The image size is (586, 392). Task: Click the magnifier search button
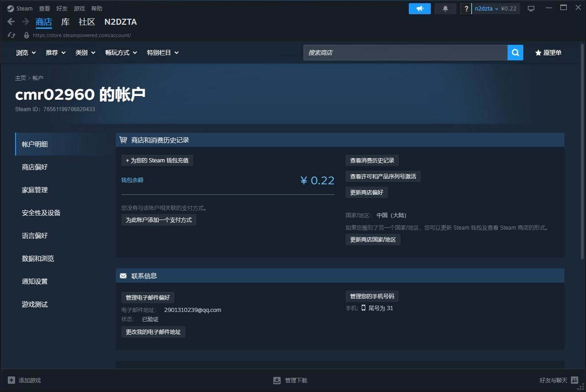click(515, 53)
